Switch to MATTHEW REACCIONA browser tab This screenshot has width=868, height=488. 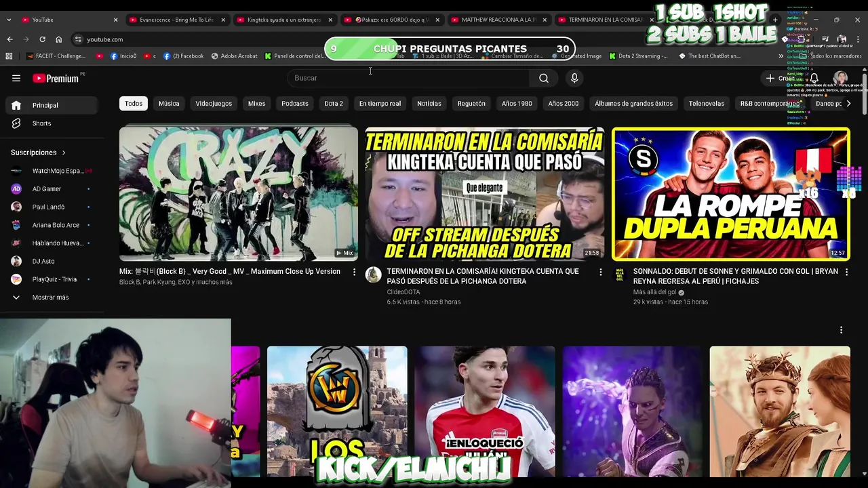point(498,20)
